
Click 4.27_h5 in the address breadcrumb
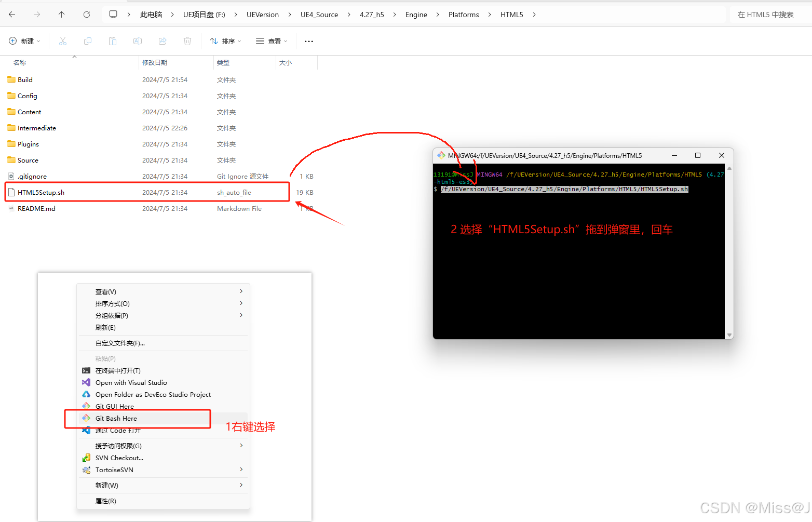372,15
